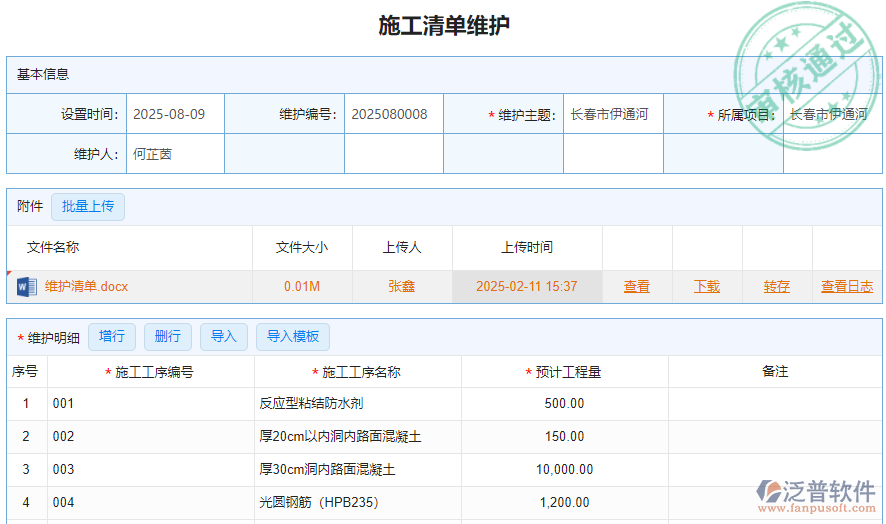Click the 上传时间 column header
Screen dimensions: 886x524
[527, 248]
